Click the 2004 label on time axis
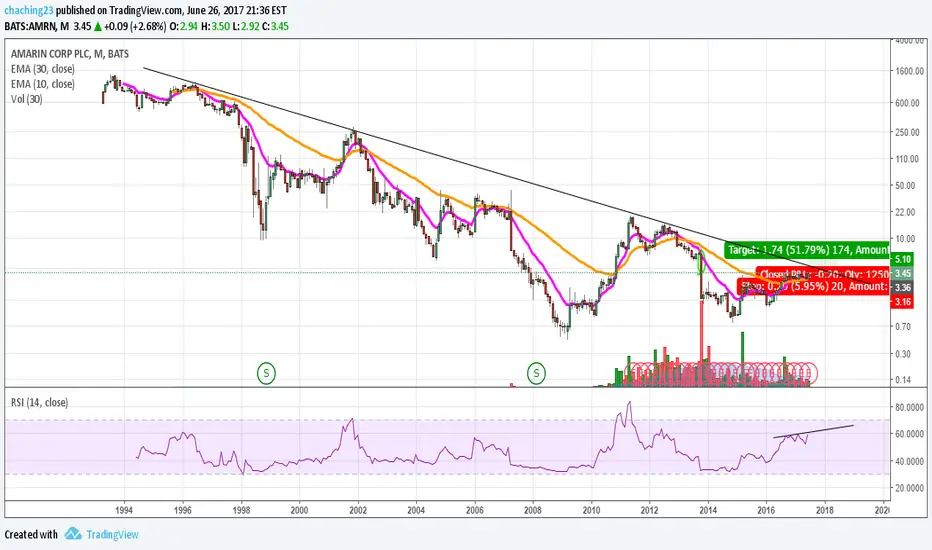932x550 pixels. point(416,510)
